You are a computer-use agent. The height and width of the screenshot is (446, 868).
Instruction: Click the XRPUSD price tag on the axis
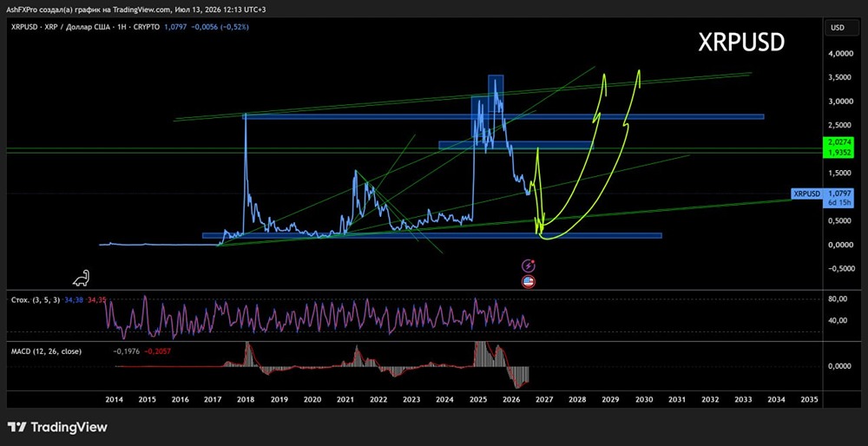click(806, 193)
